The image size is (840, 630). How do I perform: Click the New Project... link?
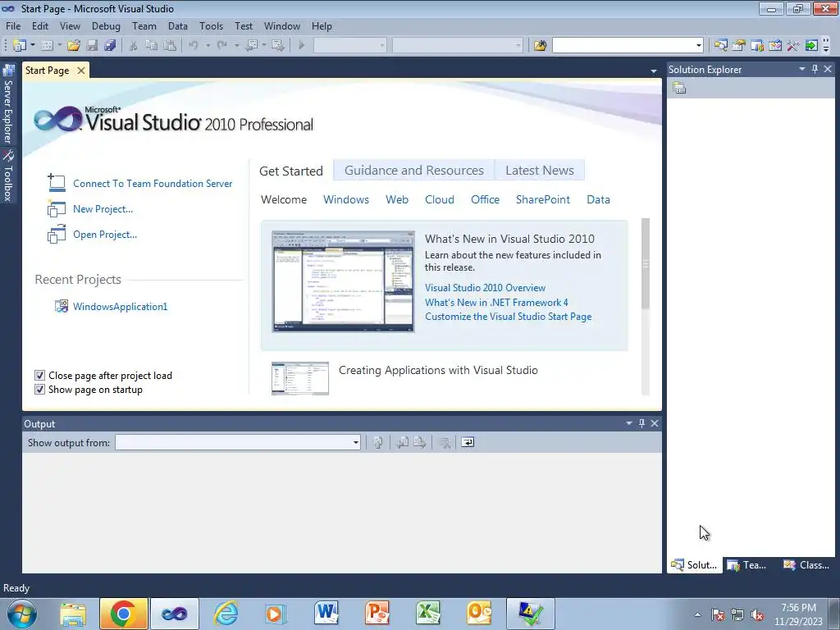103,209
